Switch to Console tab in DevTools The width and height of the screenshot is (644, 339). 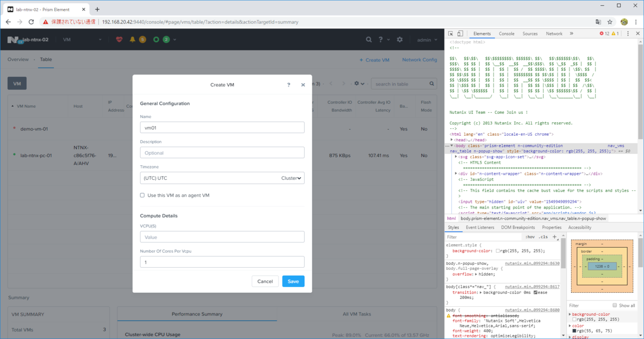[507, 33]
